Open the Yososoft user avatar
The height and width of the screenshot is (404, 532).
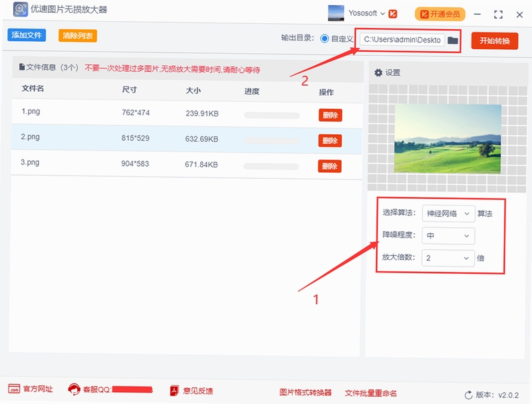coord(336,13)
